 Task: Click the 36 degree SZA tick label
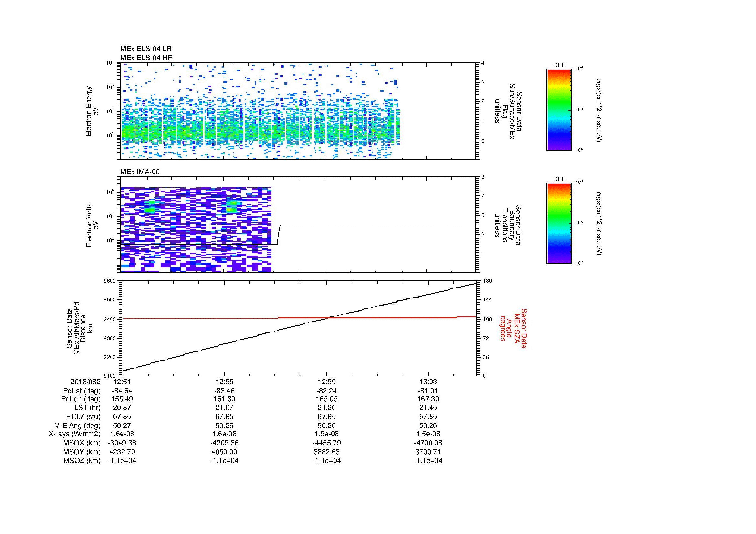pyautogui.click(x=486, y=357)
